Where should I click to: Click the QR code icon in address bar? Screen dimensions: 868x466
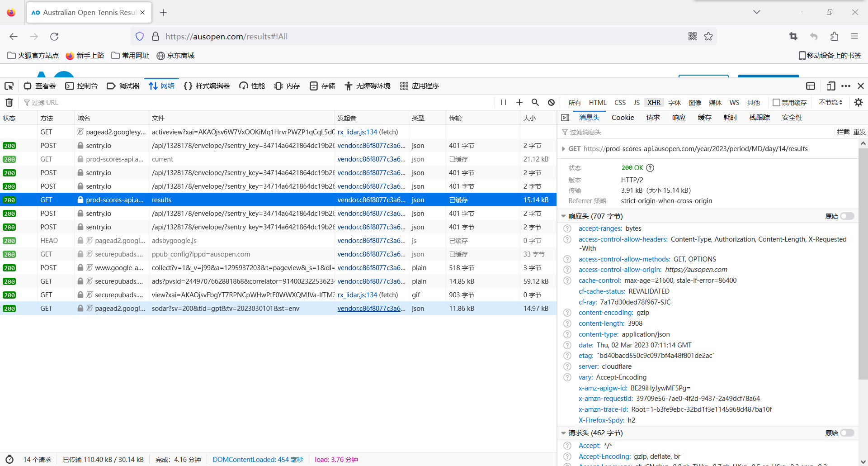click(692, 36)
